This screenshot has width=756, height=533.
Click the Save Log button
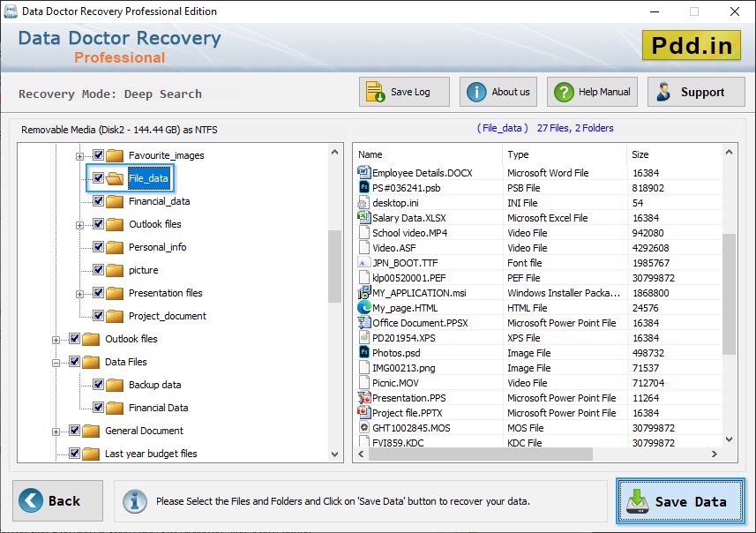click(404, 92)
